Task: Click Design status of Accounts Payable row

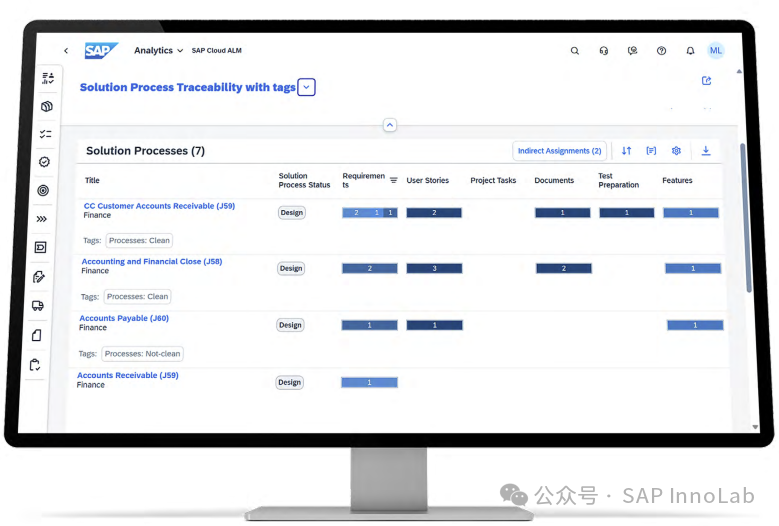Action: [290, 325]
